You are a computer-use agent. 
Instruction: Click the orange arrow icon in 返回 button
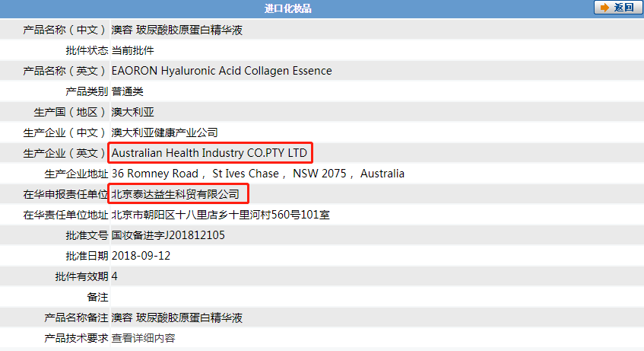(x=604, y=8)
